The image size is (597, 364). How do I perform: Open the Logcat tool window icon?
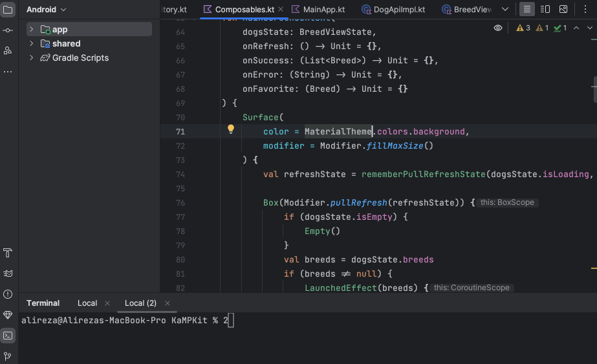click(8, 273)
